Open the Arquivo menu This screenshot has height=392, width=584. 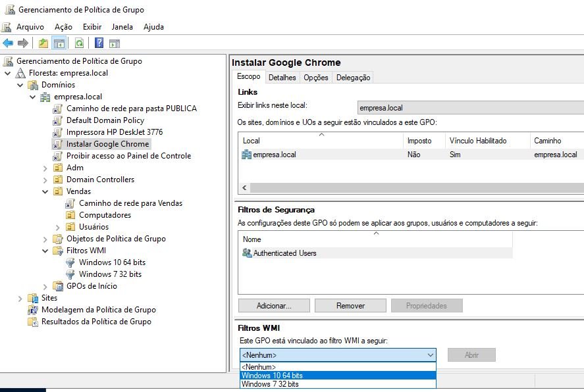[30, 27]
